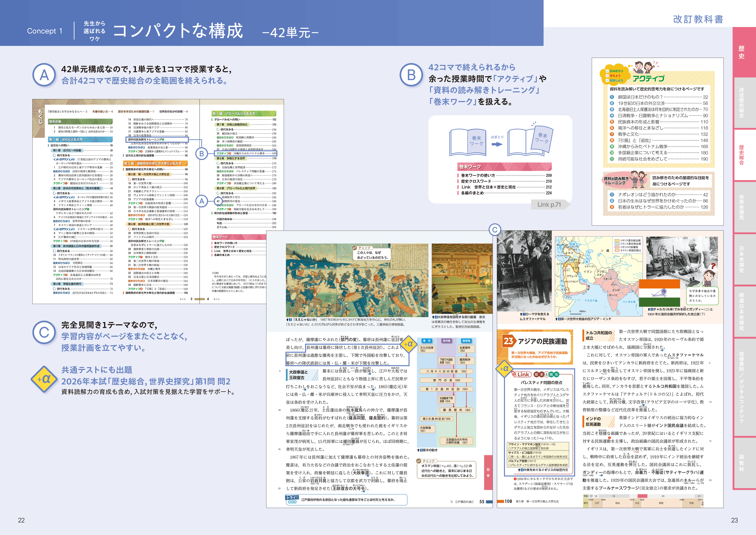Click the blue はぎとり arrow between books
Viewport: 756px width, 535px height.
coord(497,144)
